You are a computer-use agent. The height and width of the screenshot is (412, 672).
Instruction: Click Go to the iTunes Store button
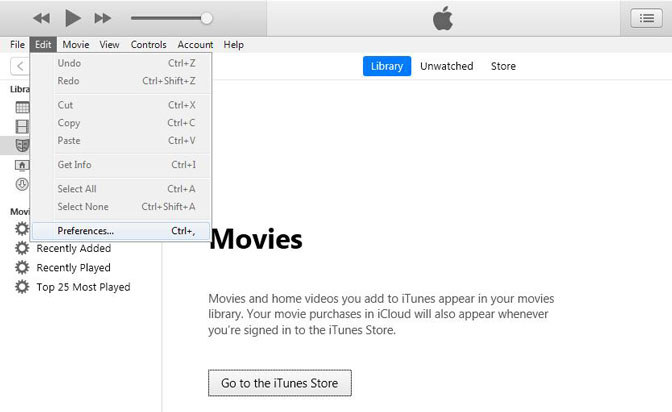pyautogui.click(x=280, y=383)
